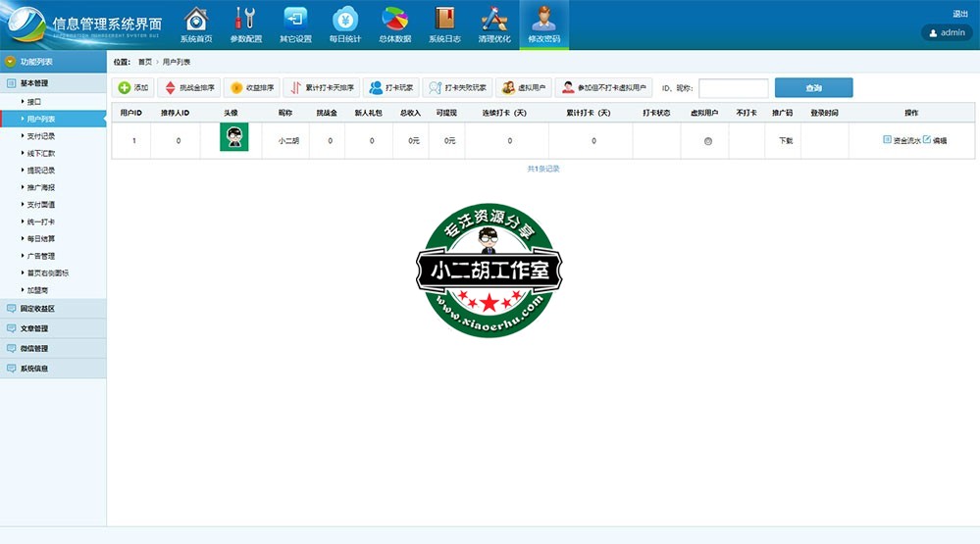The height and width of the screenshot is (544, 980).
Task: Click the 其它设置 icon
Action: (295, 24)
